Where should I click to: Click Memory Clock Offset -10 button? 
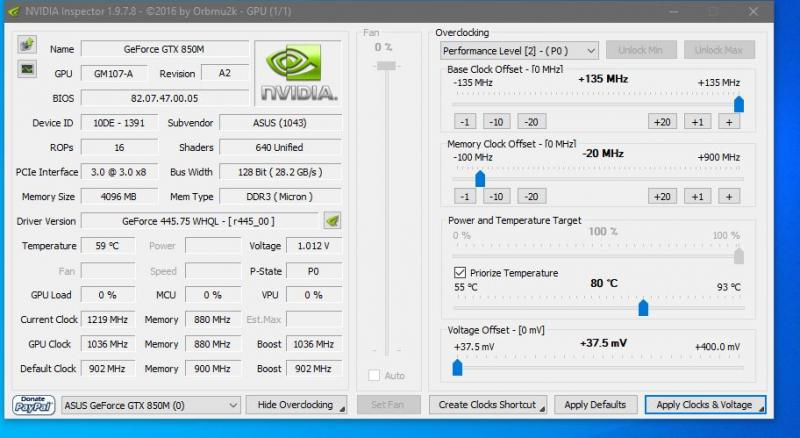coord(496,197)
